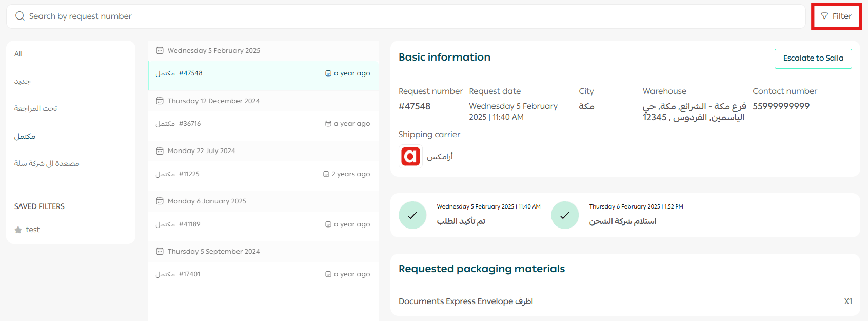The width and height of the screenshot is (868, 321).
Task: Select the مكتمل status tab
Action: (25, 136)
